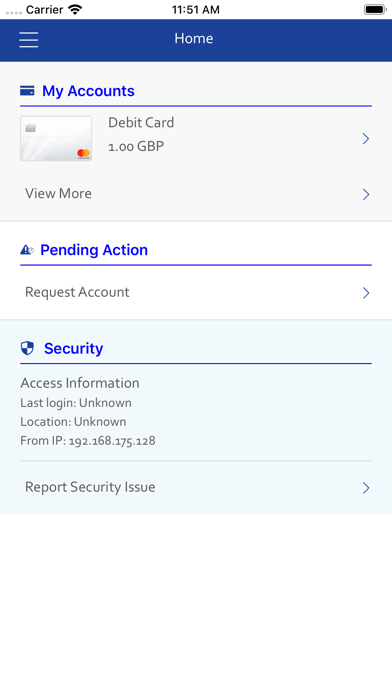
Task: Expand View More using its chevron
Action: coord(366,194)
